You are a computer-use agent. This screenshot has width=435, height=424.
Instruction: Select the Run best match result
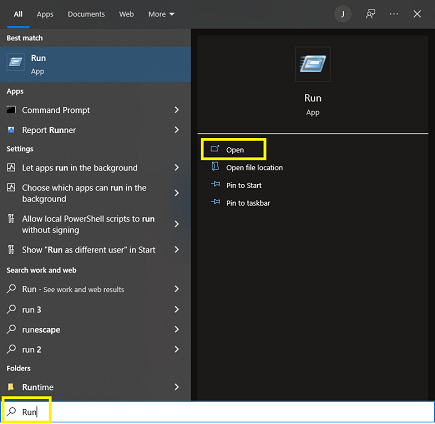tap(95, 64)
